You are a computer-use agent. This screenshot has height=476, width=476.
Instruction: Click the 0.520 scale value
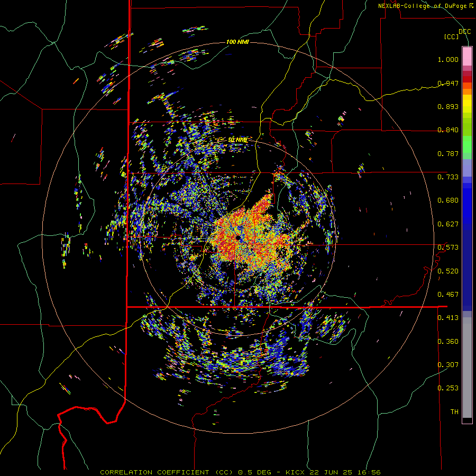point(448,271)
